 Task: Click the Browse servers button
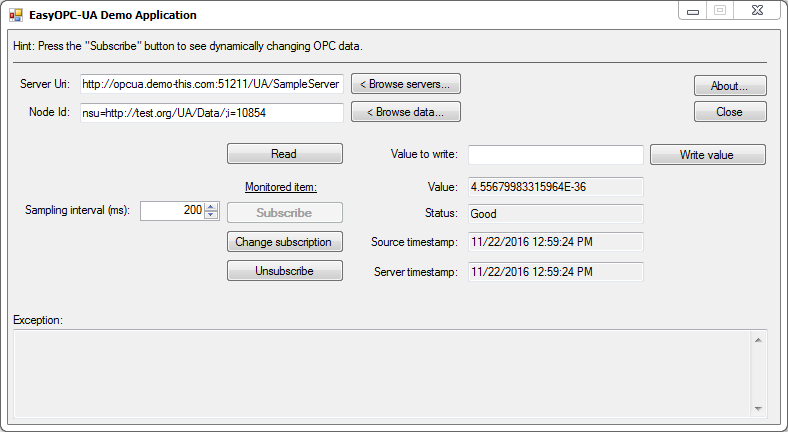pos(405,83)
